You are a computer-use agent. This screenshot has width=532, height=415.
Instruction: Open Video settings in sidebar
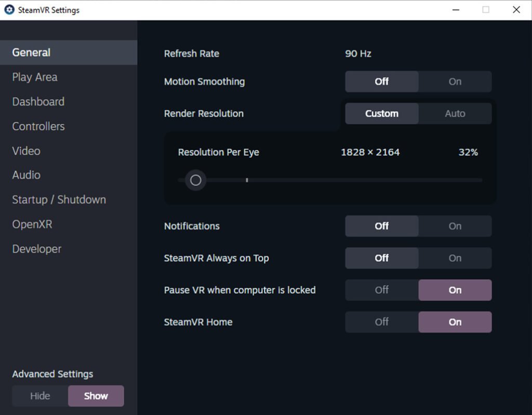click(26, 151)
